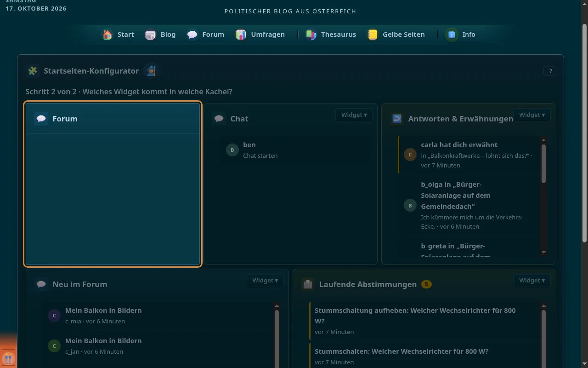588x368 pixels.
Task: Click the gray bubble icon in Chat tile
Action: tap(219, 119)
